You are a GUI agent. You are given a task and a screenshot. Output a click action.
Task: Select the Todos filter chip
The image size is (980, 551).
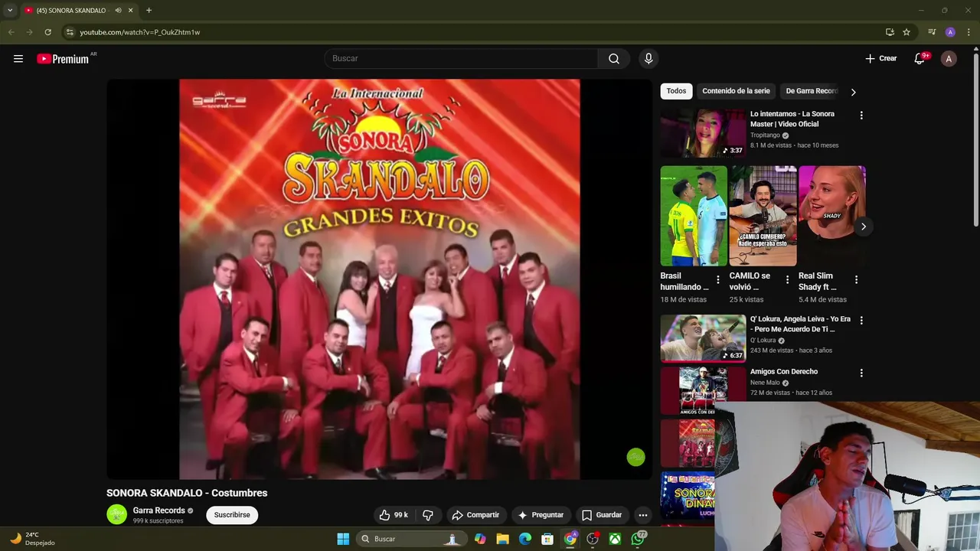point(676,91)
